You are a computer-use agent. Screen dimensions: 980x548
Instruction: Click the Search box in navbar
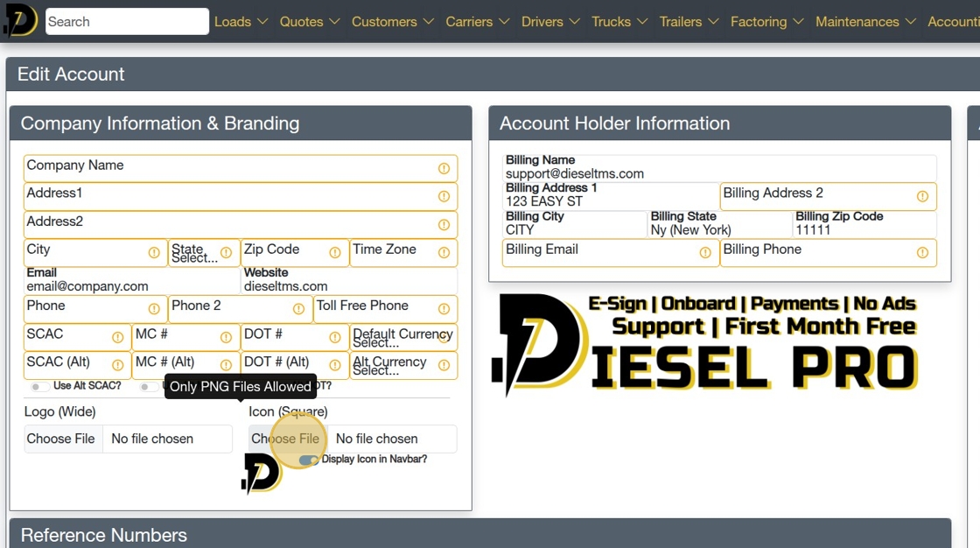(127, 21)
